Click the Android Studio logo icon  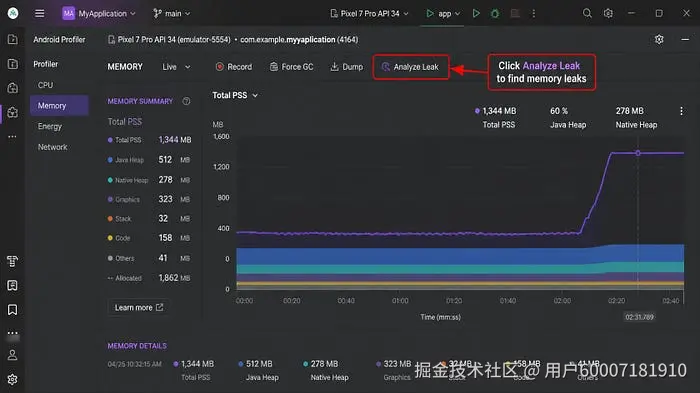(13, 13)
